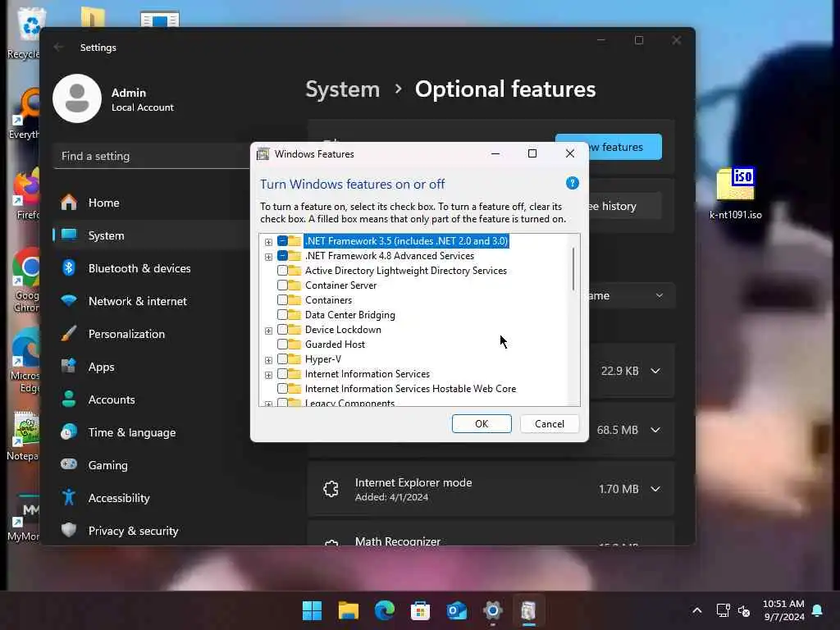Click the Find a setting search box
The height and width of the screenshot is (630, 840).
[153, 156]
